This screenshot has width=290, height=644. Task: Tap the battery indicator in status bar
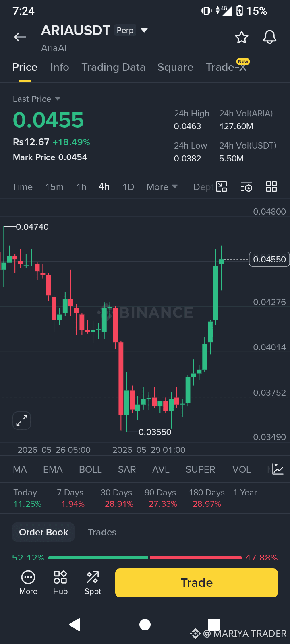click(240, 11)
